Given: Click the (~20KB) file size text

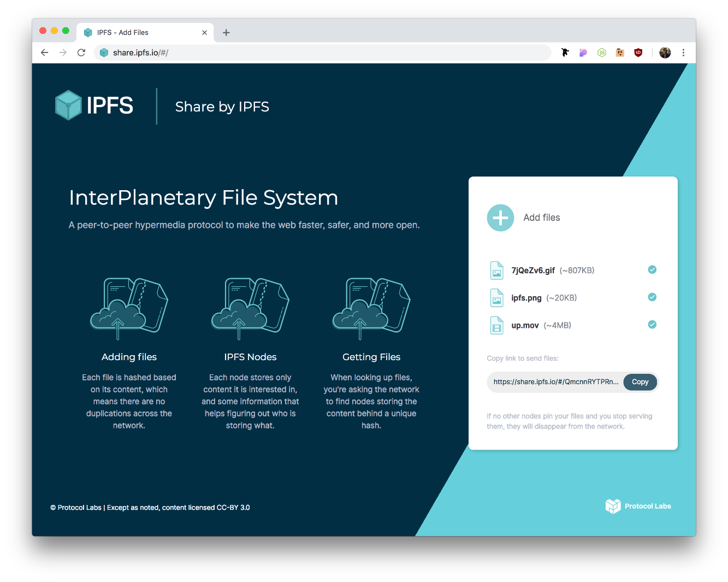Looking at the screenshot, I should (561, 298).
